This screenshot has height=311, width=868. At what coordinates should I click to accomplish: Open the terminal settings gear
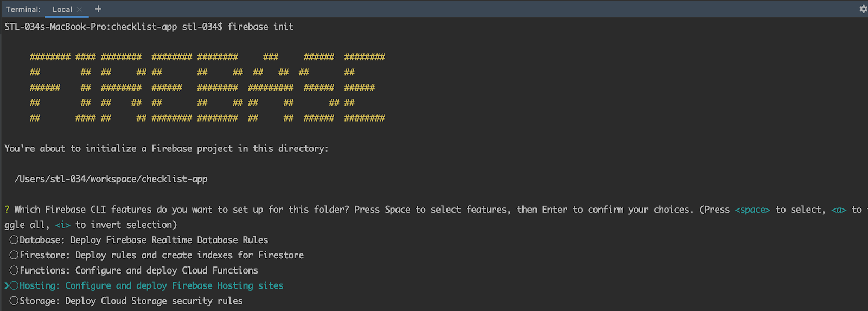(x=863, y=9)
